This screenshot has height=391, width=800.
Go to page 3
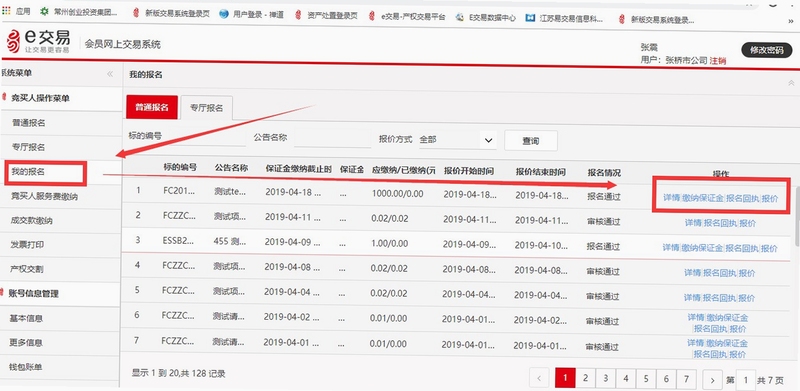point(606,378)
